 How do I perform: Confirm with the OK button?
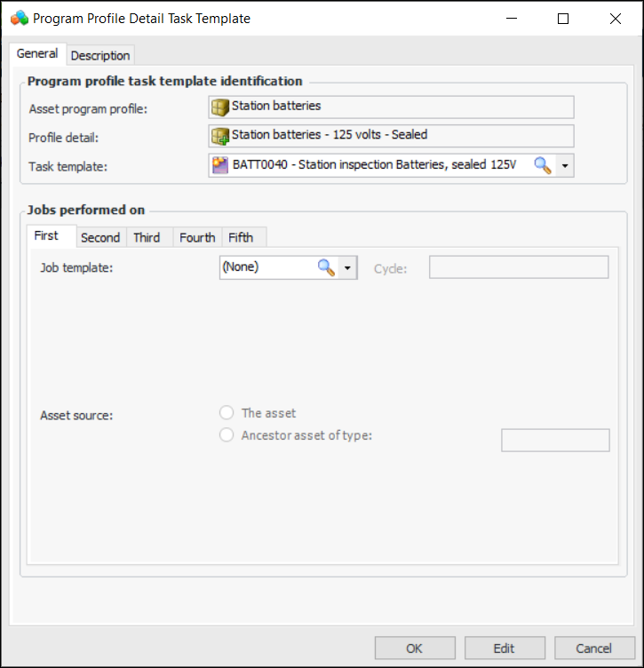pyautogui.click(x=415, y=648)
